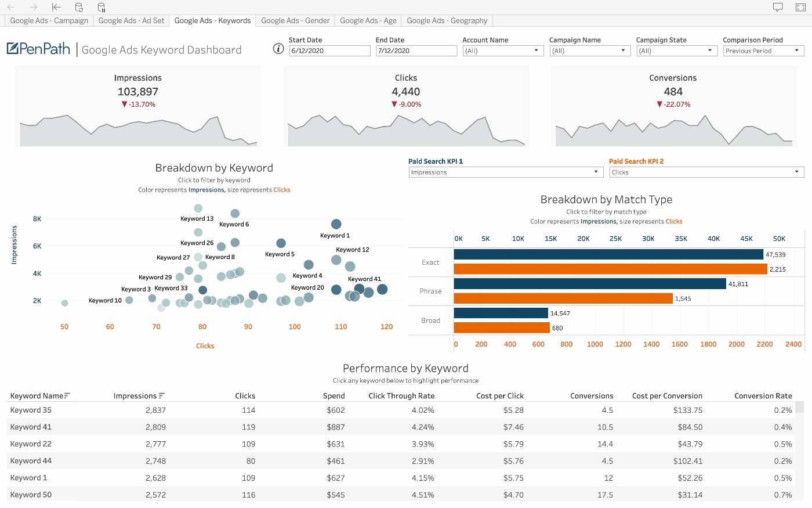The height and width of the screenshot is (508, 812).
Task: Click the Cost per Conversion column header
Action: [x=667, y=396]
